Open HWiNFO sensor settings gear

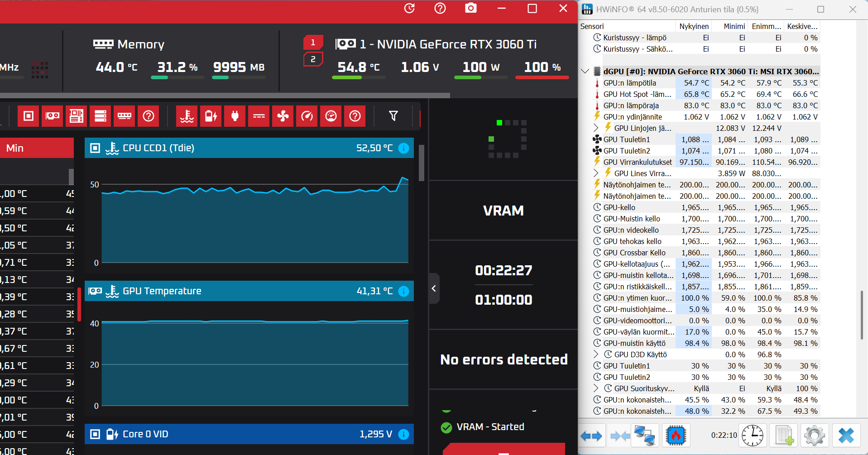(x=814, y=436)
